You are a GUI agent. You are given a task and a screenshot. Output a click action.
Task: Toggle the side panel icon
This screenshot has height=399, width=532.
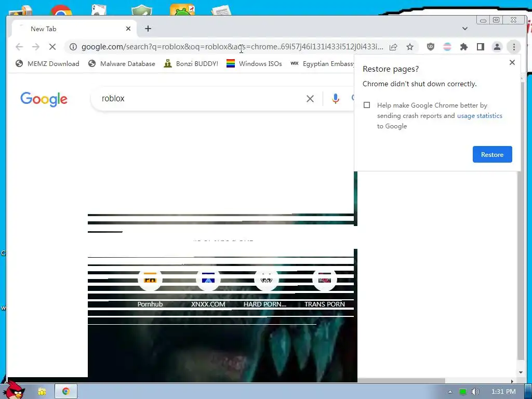(x=481, y=47)
